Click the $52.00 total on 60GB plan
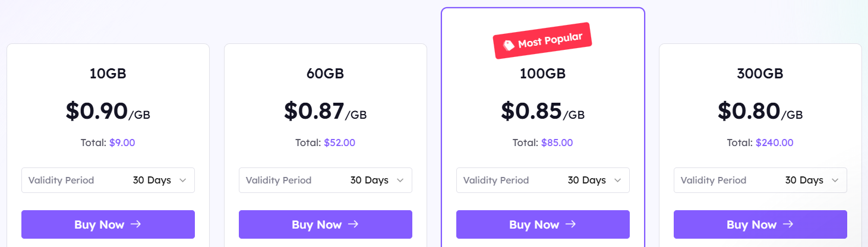The image size is (868, 247). tap(339, 142)
